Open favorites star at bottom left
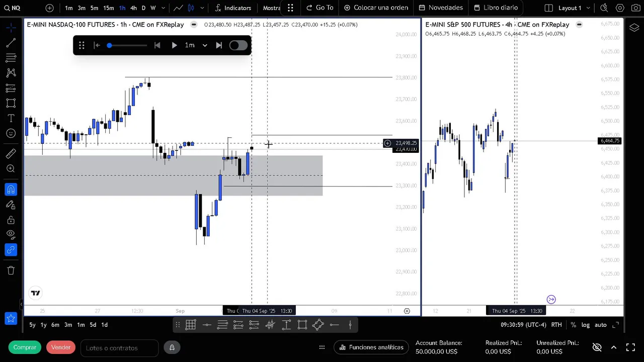This screenshot has height=362, width=644. click(x=11, y=318)
